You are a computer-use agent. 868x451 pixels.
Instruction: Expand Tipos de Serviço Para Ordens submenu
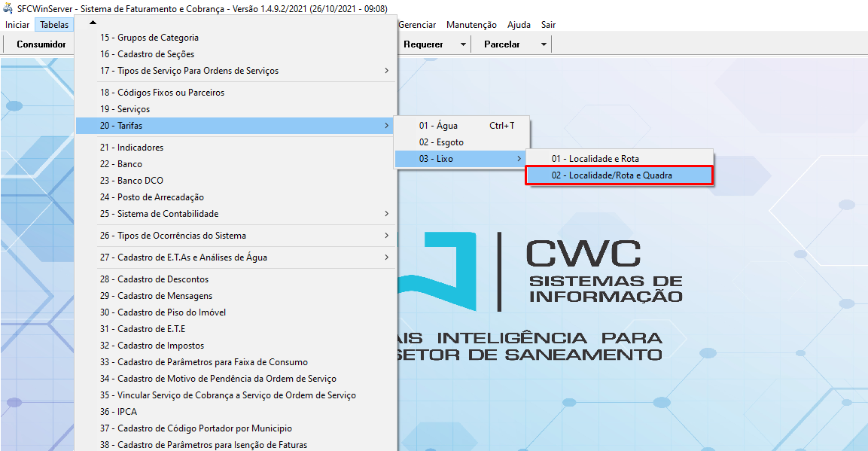coord(386,71)
